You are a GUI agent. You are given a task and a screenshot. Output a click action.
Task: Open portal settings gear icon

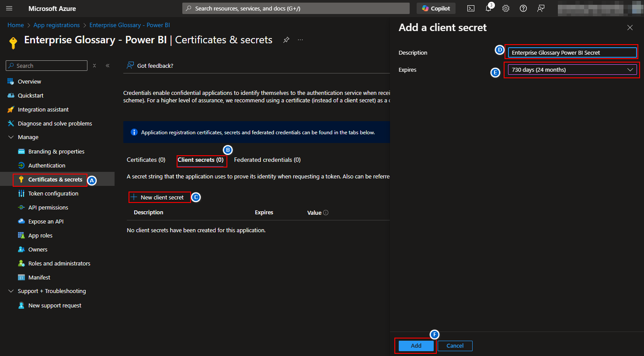click(x=506, y=8)
